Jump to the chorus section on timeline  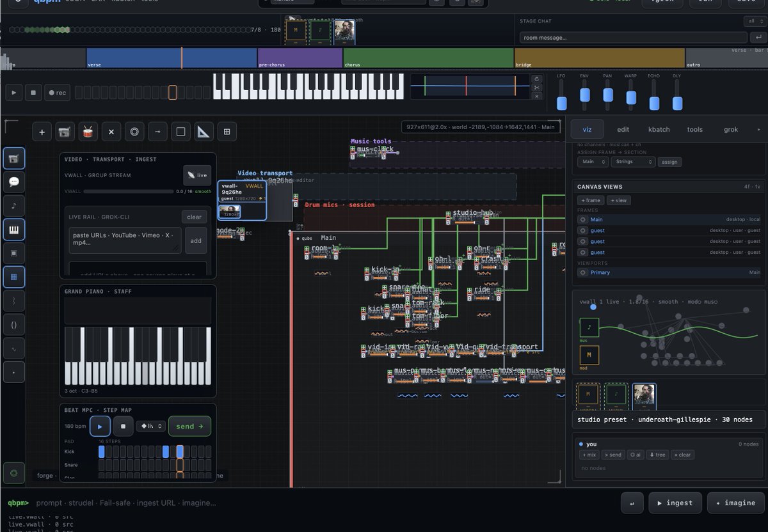(x=428, y=58)
